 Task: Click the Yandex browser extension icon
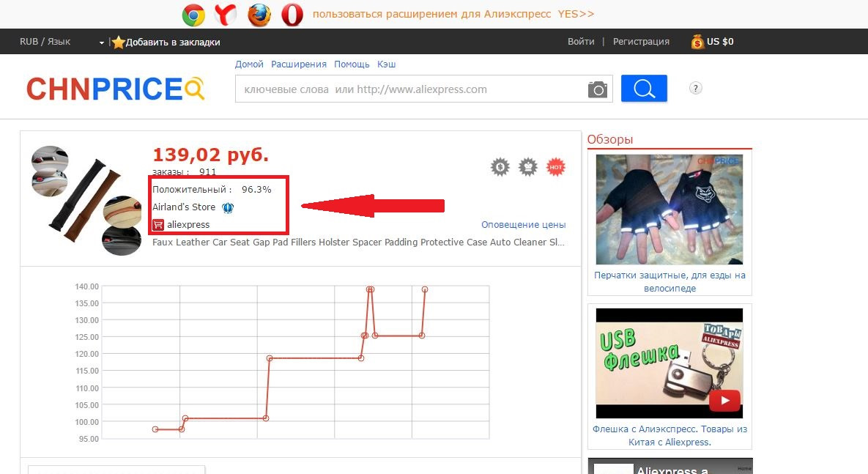pyautogui.click(x=226, y=15)
